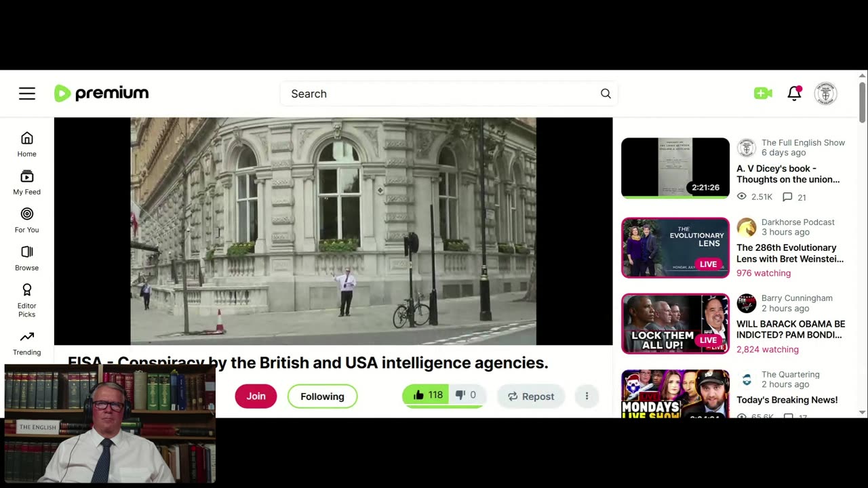Open the Lock Them All Up thumbnail
Viewport: 868px width, 488px height.
tap(675, 323)
